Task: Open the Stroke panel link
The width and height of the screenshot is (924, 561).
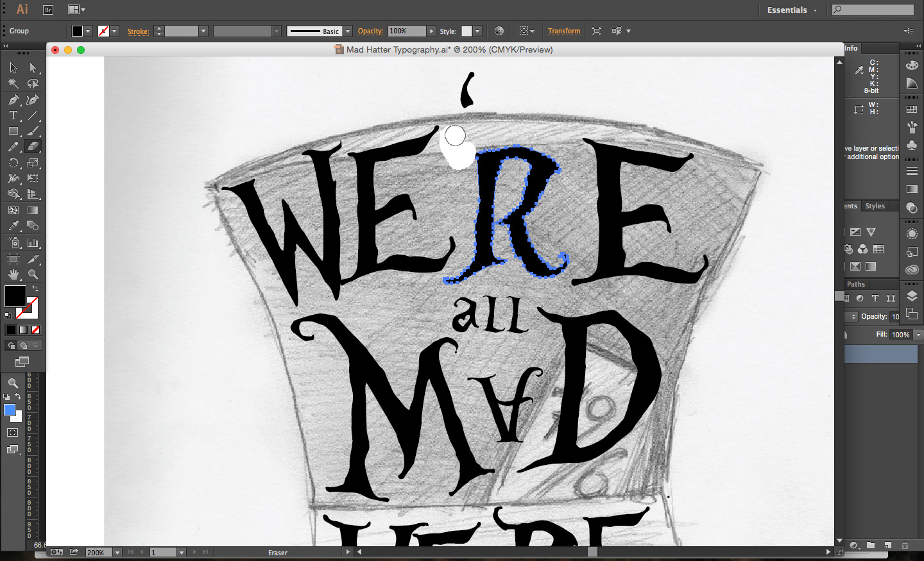Action: [138, 31]
